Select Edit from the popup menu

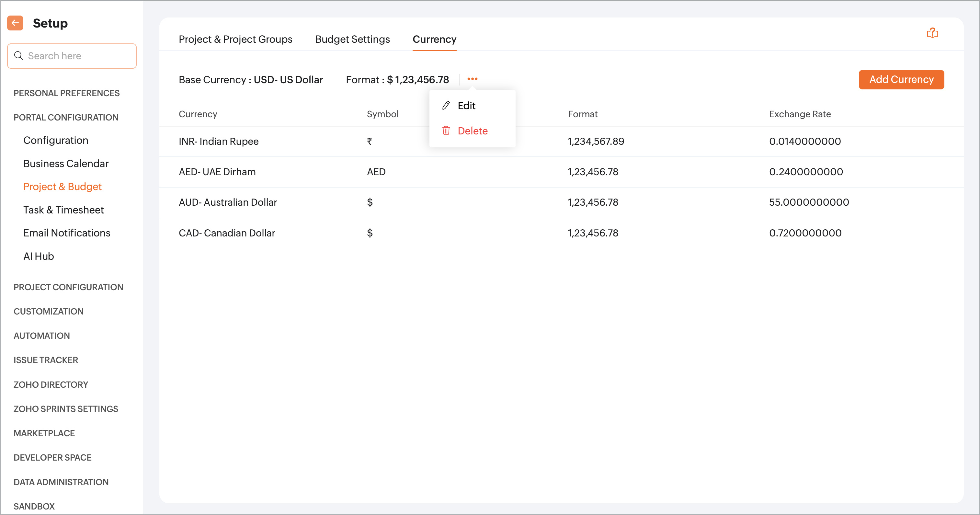point(466,105)
